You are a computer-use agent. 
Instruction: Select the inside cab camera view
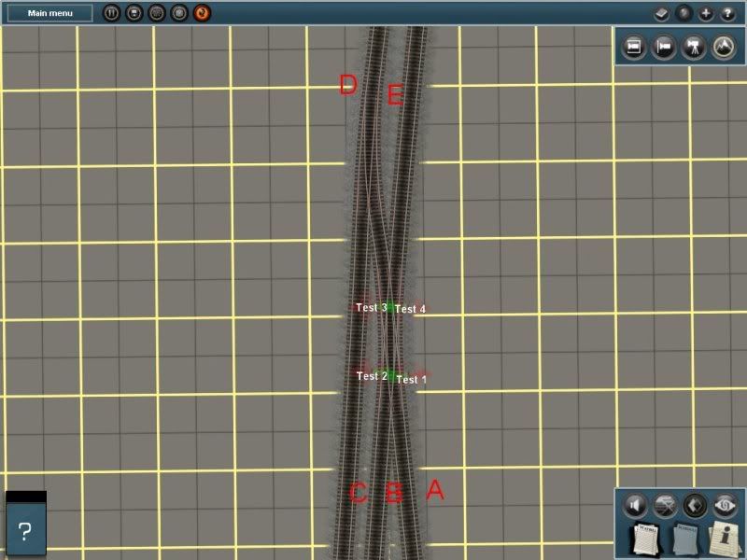(636, 45)
